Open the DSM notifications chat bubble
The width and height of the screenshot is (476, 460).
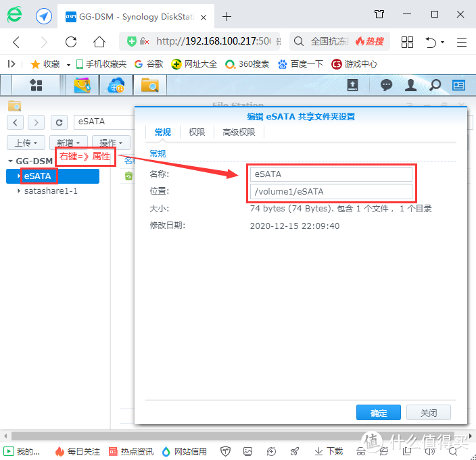pos(386,85)
